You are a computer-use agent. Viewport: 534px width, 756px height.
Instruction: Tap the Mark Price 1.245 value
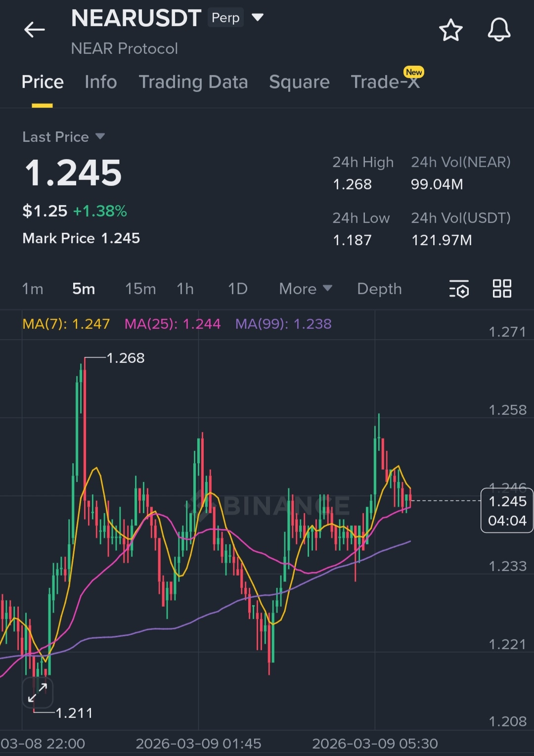tap(120, 238)
